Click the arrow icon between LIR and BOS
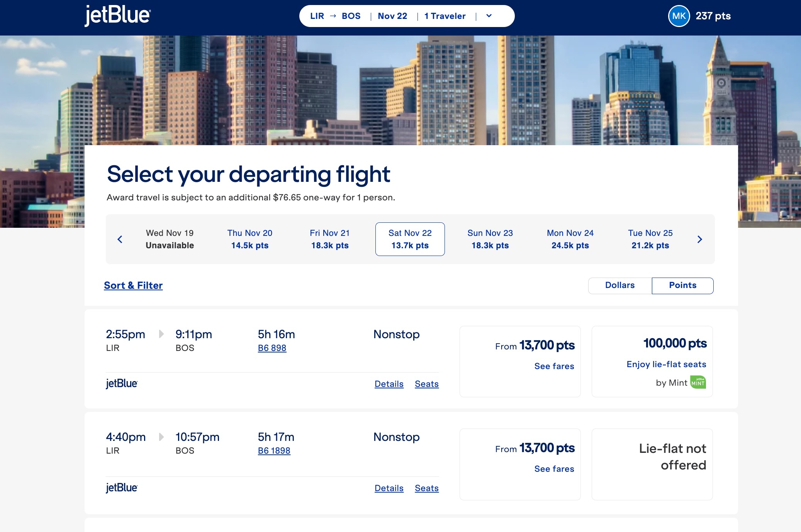Image resolution: width=801 pixels, height=532 pixels. (x=333, y=16)
